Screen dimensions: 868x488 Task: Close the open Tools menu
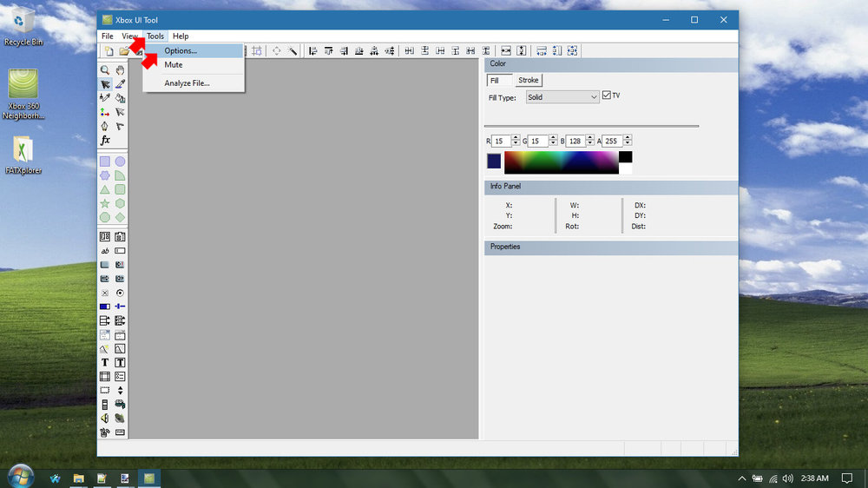(155, 36)
